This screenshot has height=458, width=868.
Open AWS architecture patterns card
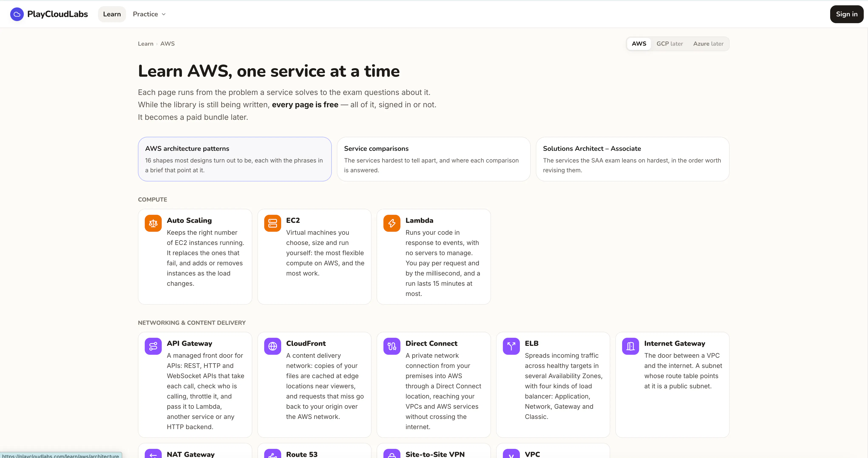(x=235, y=159)
